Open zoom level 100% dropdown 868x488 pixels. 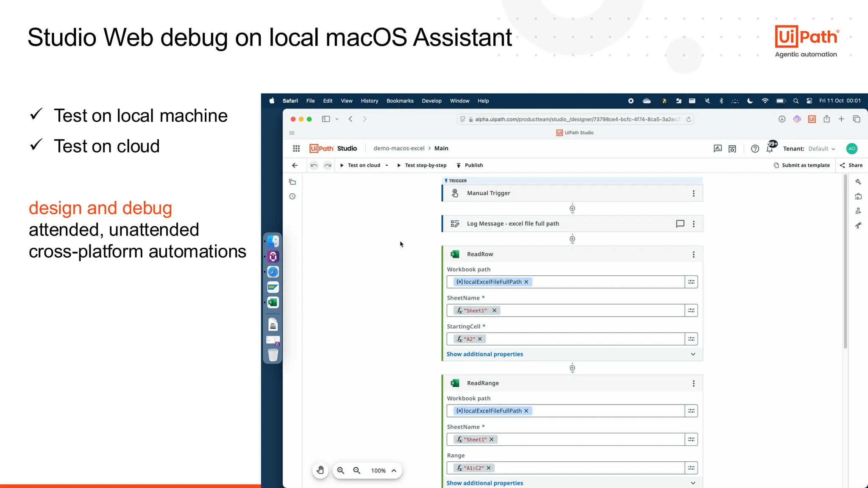384,470
